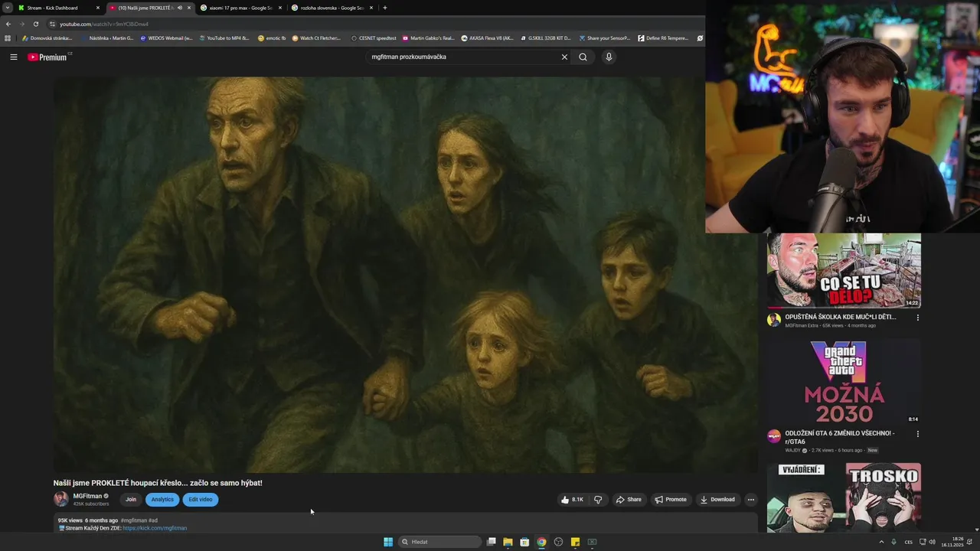
Task: Play the GTA MOŽNÁ 2030 thumbnail video
Action: pyautogui.click(x=844, y=381)
